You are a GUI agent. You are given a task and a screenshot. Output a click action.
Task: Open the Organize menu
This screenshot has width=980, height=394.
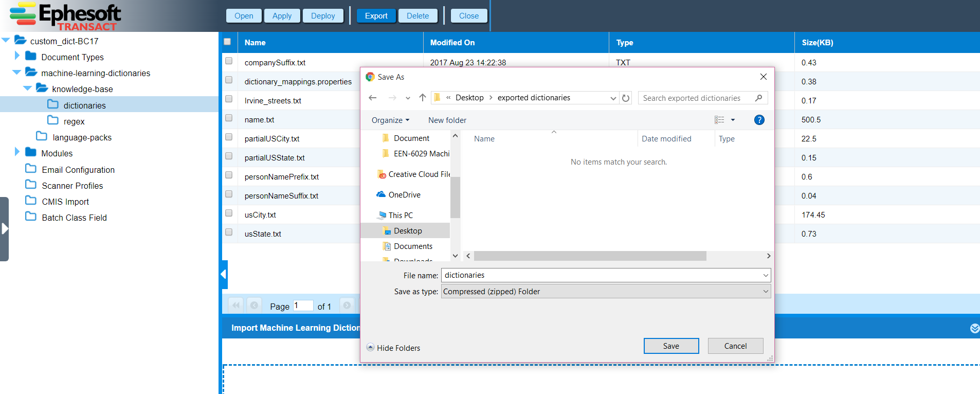pos(391,120)
